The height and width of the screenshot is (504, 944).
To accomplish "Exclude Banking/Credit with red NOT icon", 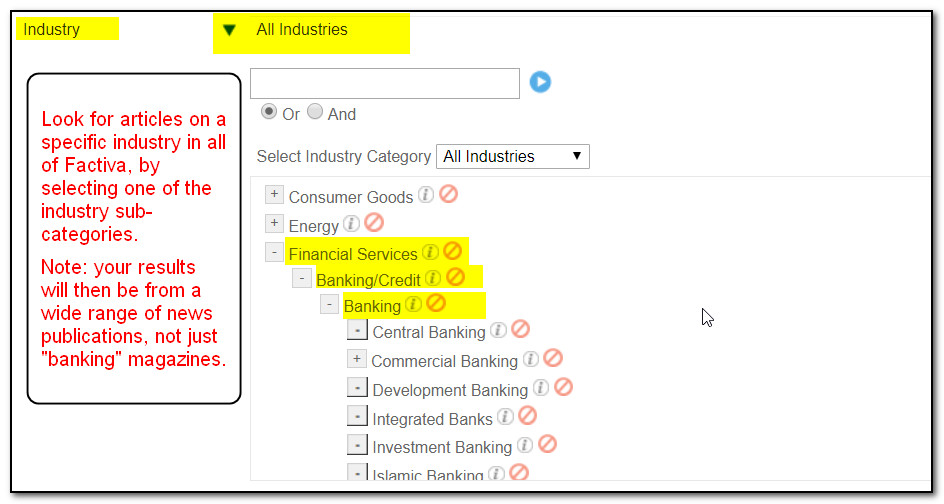I will coord(456,277).
